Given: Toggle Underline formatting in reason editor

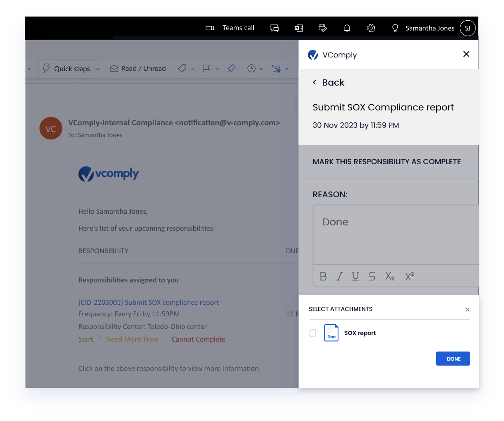Looking at the screenshot, I should click(x=355, y=276).
